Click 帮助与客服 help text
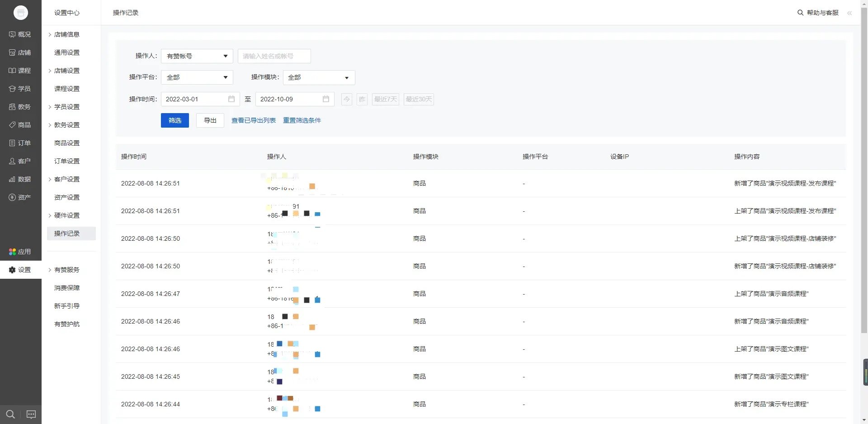Image resolution: width=868 pixels, height=424 pixels. click(823, 13)
